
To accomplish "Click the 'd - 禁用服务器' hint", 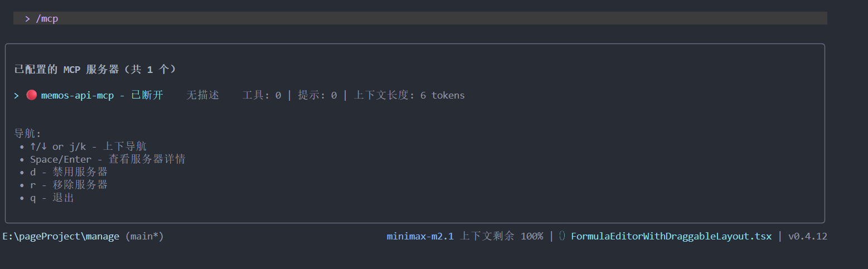I will pyautogui.click(x=69, y=172).
